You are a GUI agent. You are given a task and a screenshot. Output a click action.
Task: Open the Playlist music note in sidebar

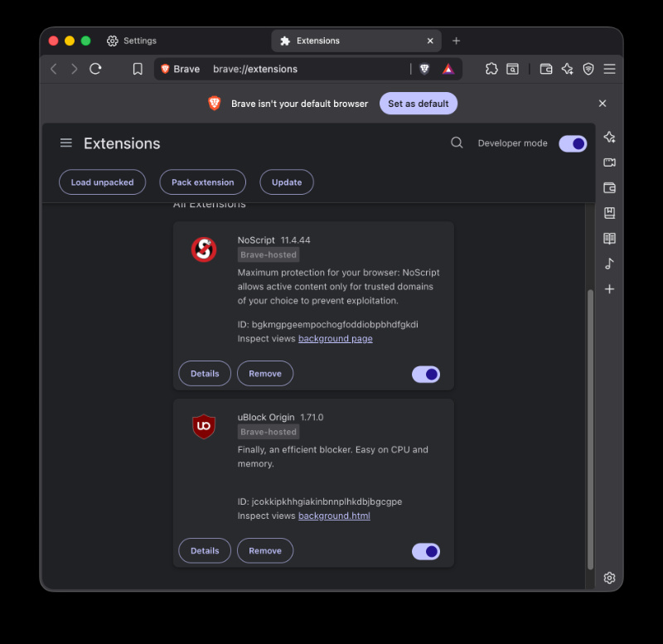(x=609, y=264)
